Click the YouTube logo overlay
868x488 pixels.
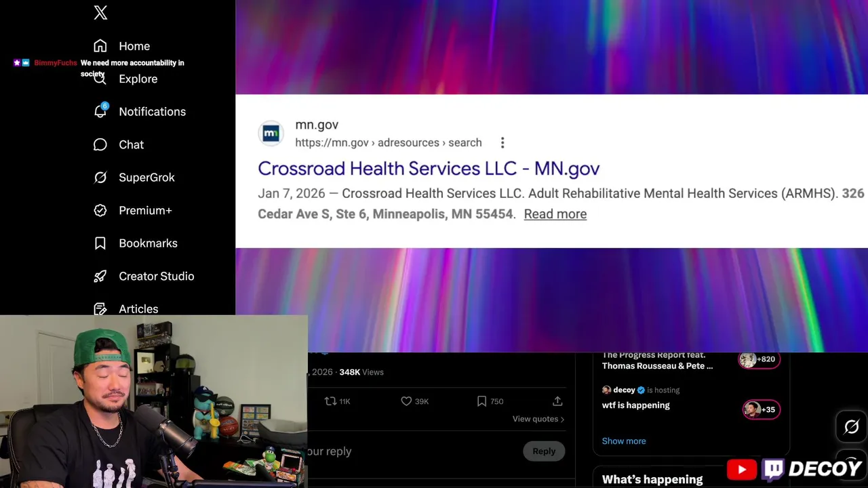click(742, 469)
